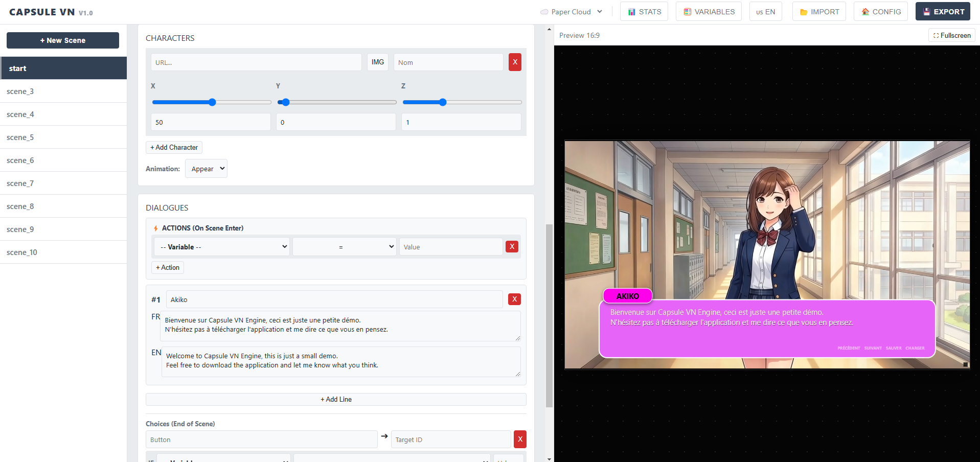Click SAUVER in the preview dialogue box
The width and height of the screenshot is (980, 462).
pyautogui.click(x=894, y=348)
